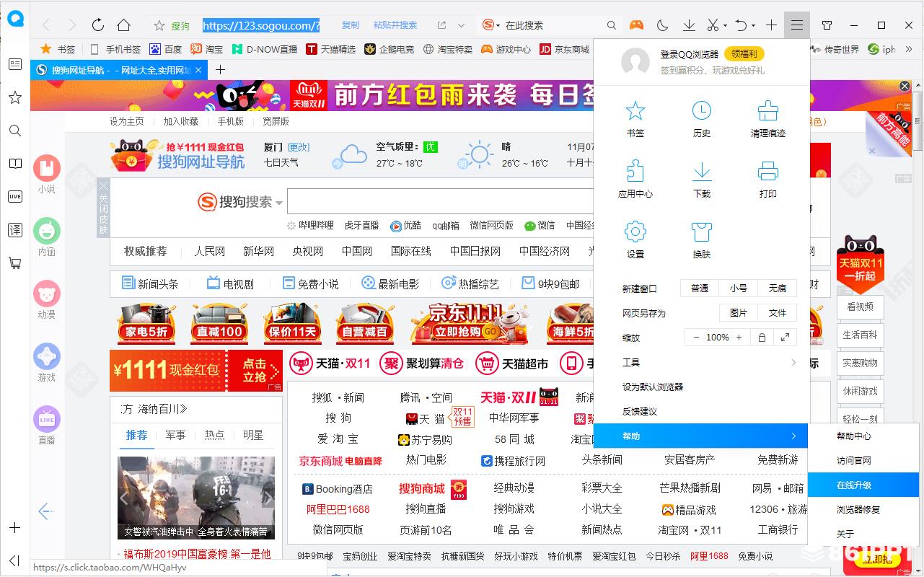Toggle fullscreen zoom arrows button

pos(785,337)
